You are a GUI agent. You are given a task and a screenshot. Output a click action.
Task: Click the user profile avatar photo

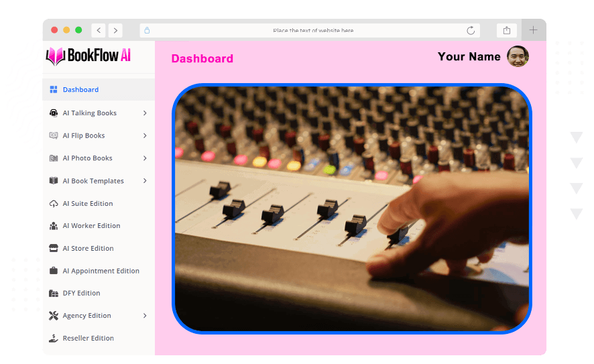(518, 57)
